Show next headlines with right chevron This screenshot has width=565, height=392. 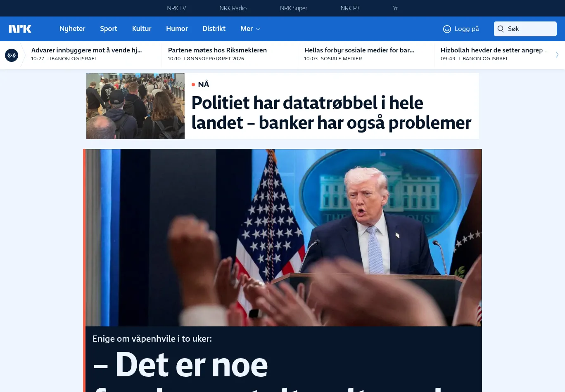coord(557,54)
